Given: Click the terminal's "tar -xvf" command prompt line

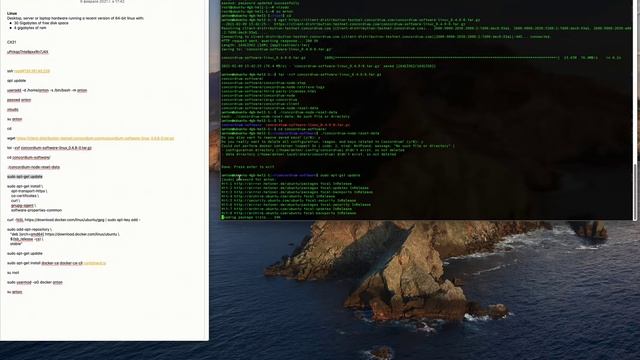Looking at the screenshot, I should coord(301,75).
